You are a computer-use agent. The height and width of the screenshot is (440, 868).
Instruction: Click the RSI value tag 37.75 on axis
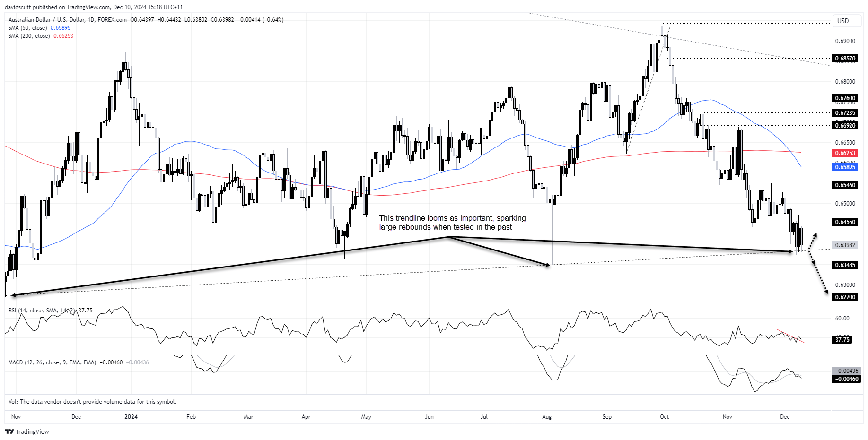point(842,340)
